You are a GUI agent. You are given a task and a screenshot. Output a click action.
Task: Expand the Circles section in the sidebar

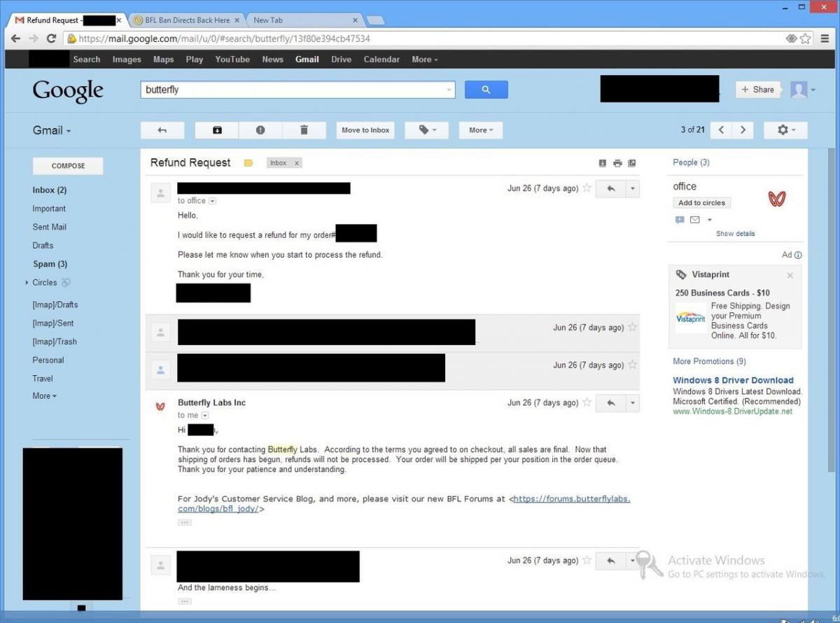pos(27,283)
